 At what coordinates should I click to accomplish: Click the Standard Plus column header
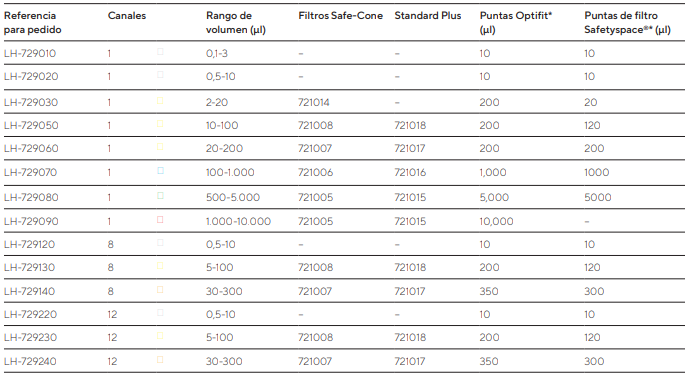428,16
